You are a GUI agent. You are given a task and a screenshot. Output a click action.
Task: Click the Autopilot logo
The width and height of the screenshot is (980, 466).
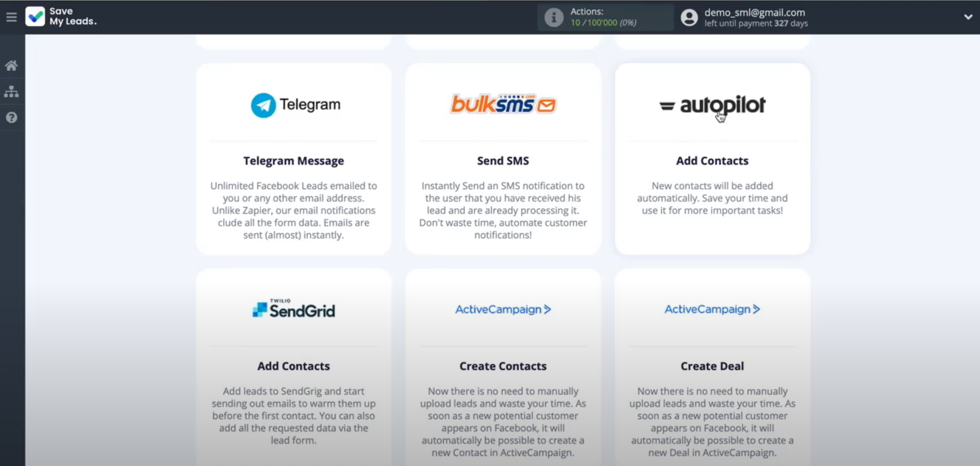click(712, 105)
